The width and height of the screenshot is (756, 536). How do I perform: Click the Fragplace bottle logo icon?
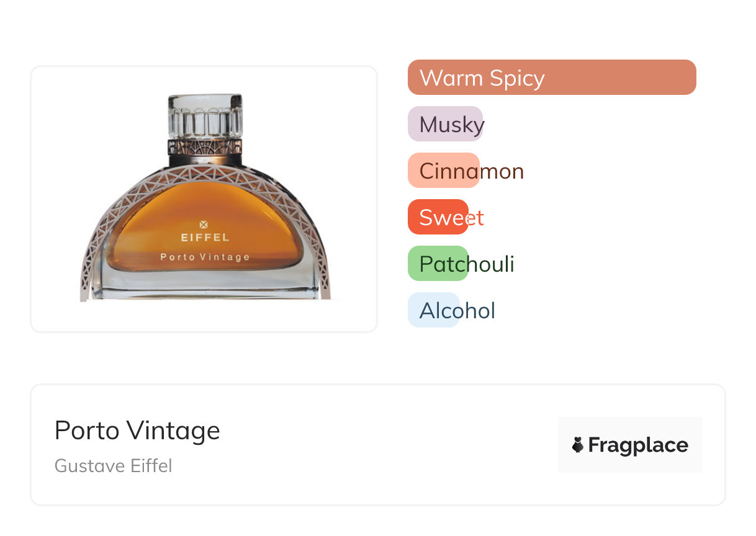578,445
